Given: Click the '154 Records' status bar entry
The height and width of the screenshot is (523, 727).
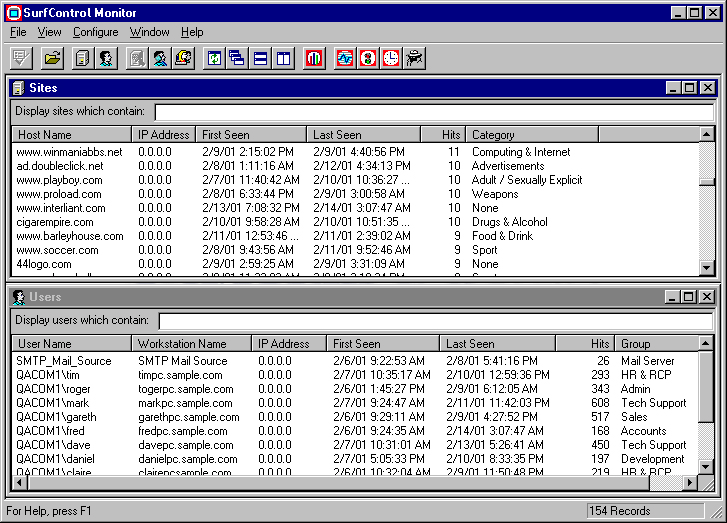Looking at the screenshot, I should (x=645, y=511).
